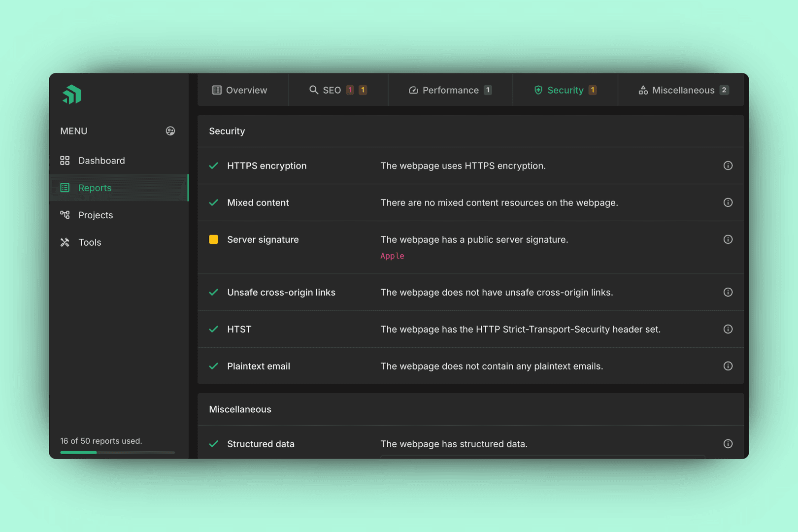Switch to the Overview tab
Image resolution: width=798 pixels, height=532 pixels.
click(240, 90)
